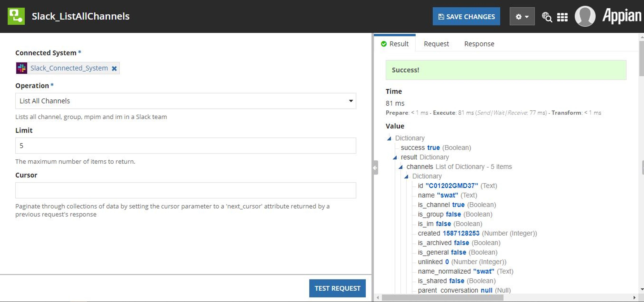Click the pane collapse arrow handle on divider

click(375, 167)
